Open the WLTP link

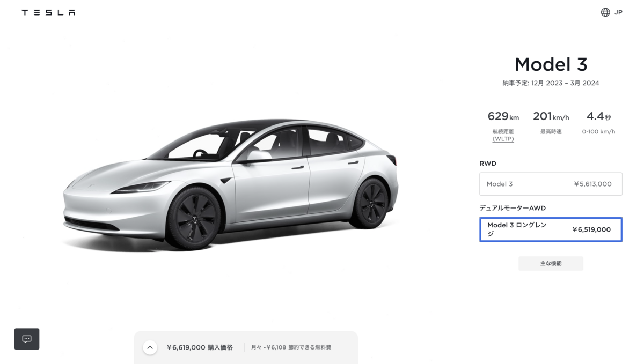(x=503, y=139)
